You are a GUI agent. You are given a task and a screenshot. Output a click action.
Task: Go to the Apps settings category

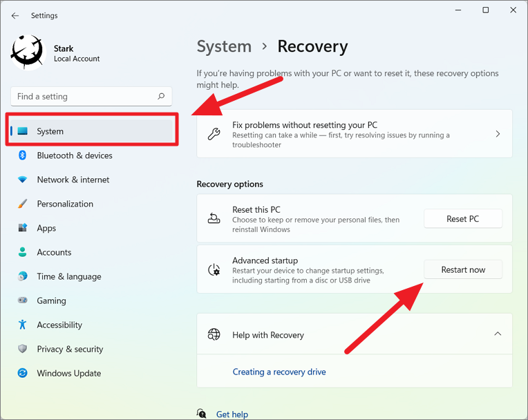tap(46, 228)
